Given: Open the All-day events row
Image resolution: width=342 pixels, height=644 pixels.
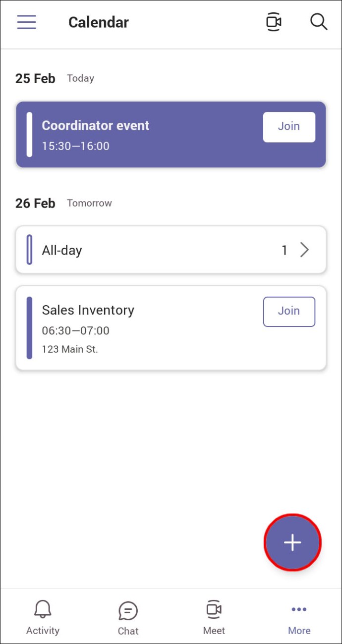Looking at the screenshot, I should (149, 250).
